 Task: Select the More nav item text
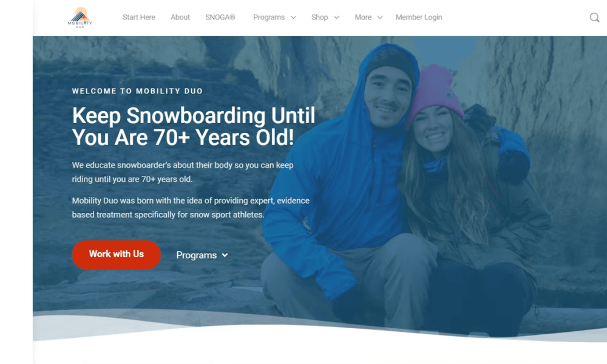[x=363, y=18]
